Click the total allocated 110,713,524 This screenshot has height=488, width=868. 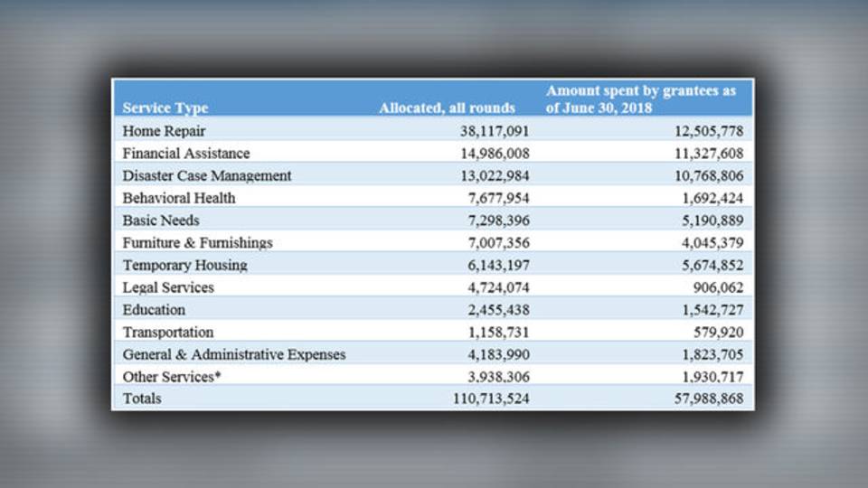point(490,399)
